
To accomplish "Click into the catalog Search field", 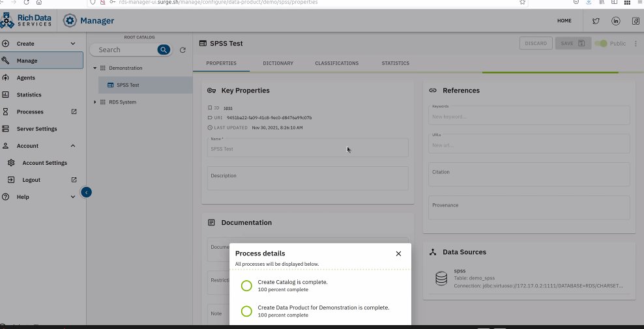I will pyautogui.click(x=125, y=50).
